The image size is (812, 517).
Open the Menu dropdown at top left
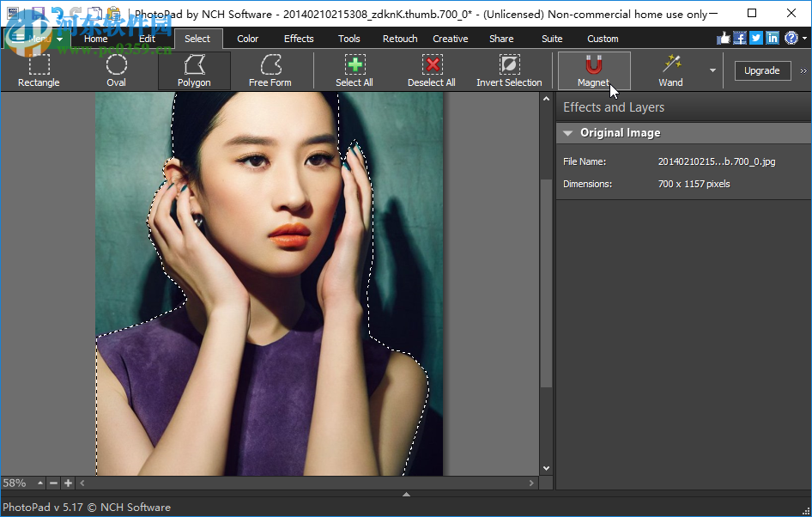tap(38, 38)
